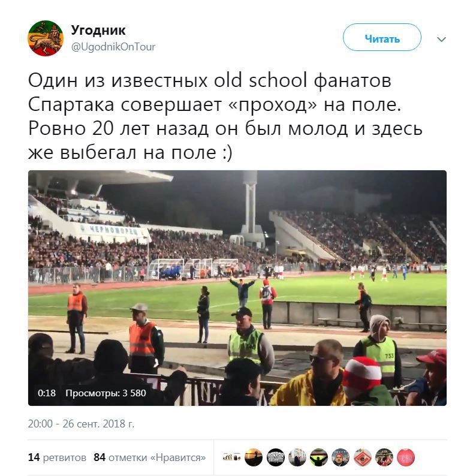Open the black circular logo liker avatar
Screen dimensions: 476x476
(275, 457)
